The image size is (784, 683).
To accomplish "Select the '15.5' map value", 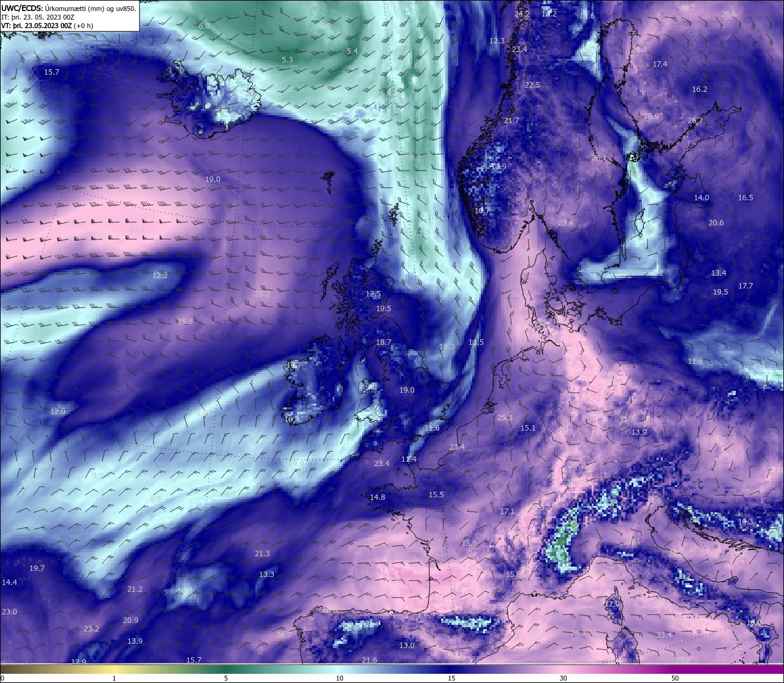I will (436, 495).
